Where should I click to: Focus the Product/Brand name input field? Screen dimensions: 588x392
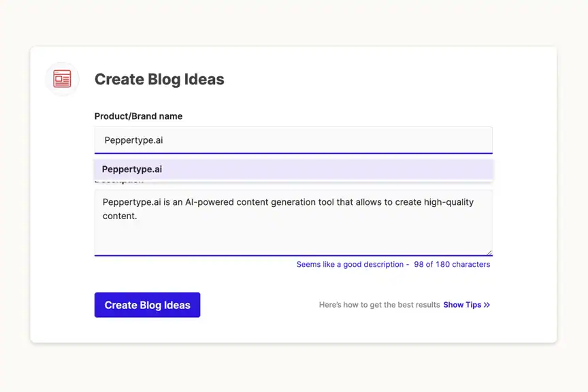[293, 140]
